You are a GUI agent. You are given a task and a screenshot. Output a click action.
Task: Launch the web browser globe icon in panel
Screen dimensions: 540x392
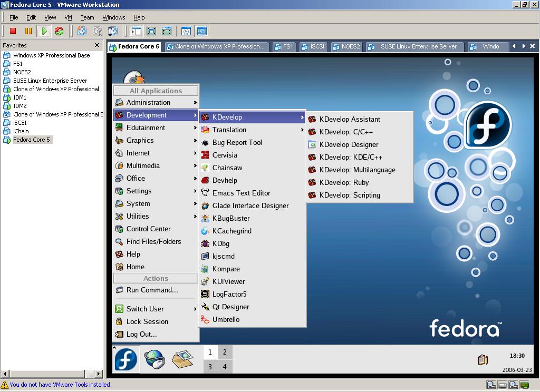coord(155,359)
